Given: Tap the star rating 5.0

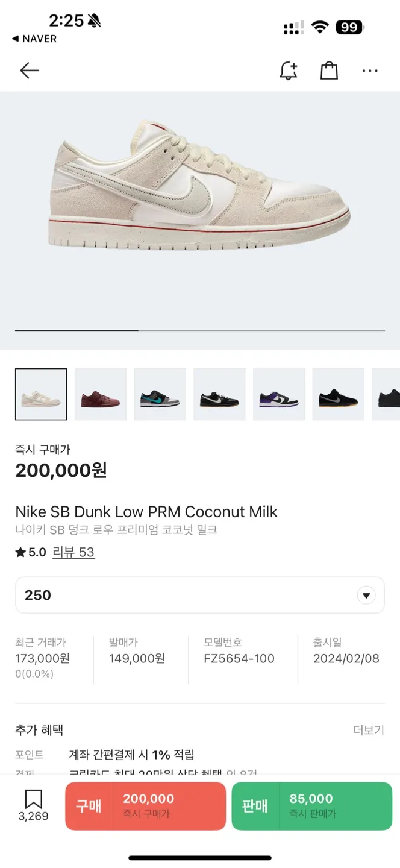Looking at the screenshot, I should point(31,552).
